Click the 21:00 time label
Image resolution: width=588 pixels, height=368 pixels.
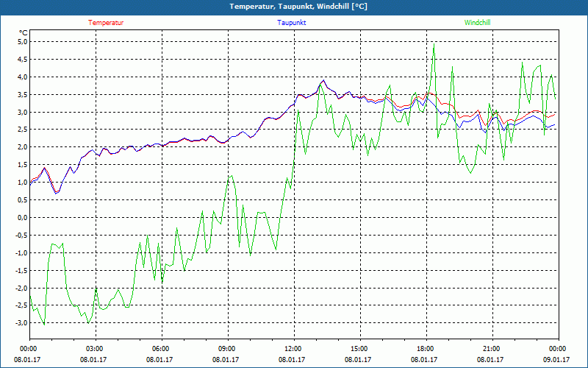(x=491, y=349)
